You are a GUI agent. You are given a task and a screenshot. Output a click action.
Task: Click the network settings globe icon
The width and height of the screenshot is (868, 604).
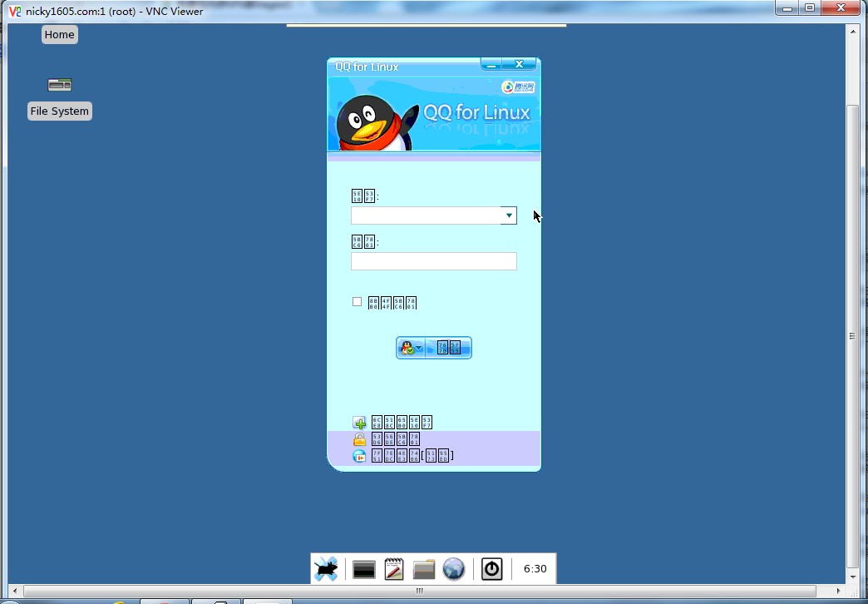[359, 455]
